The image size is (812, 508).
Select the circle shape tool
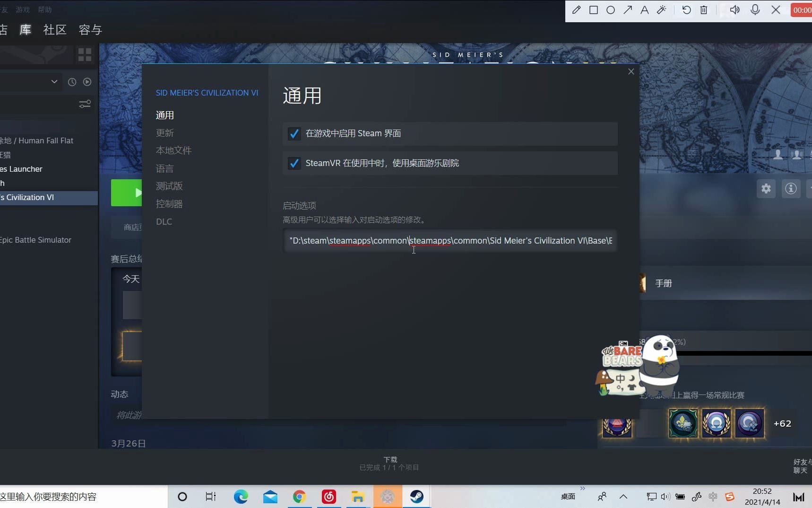tap(611, 10)
